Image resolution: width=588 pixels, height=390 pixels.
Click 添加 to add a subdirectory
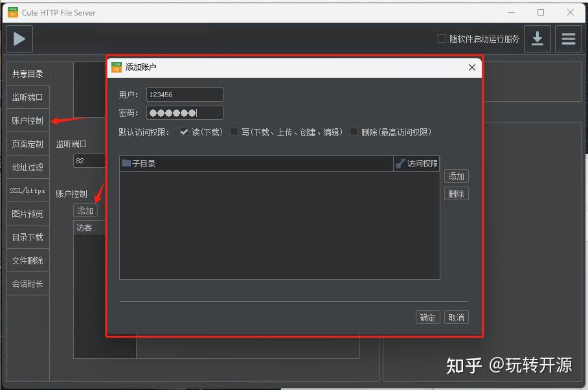pyautogui.click(x=456, y=176)
